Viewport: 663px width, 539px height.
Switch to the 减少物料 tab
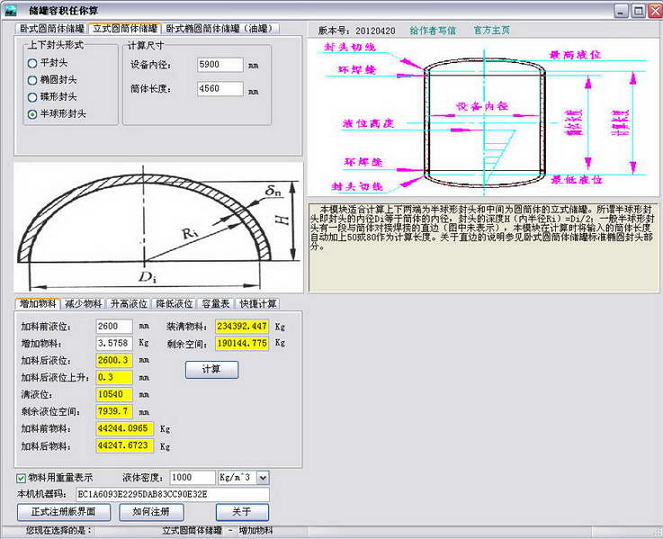tap(84, 303)
